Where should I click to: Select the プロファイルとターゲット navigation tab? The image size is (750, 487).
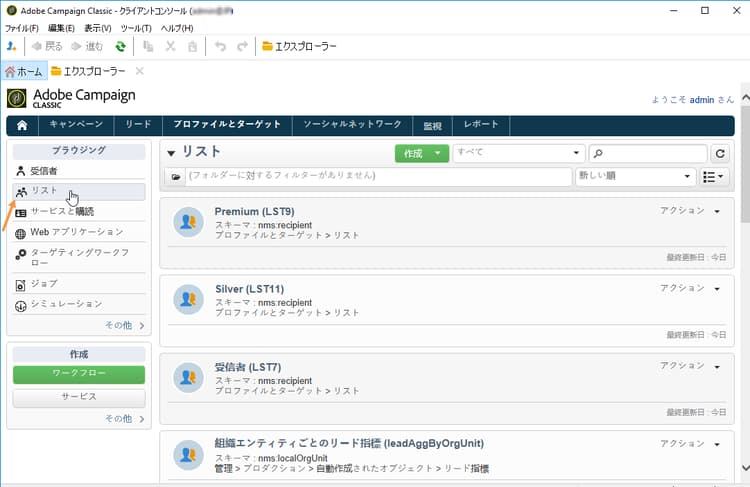tap(227, 124)
